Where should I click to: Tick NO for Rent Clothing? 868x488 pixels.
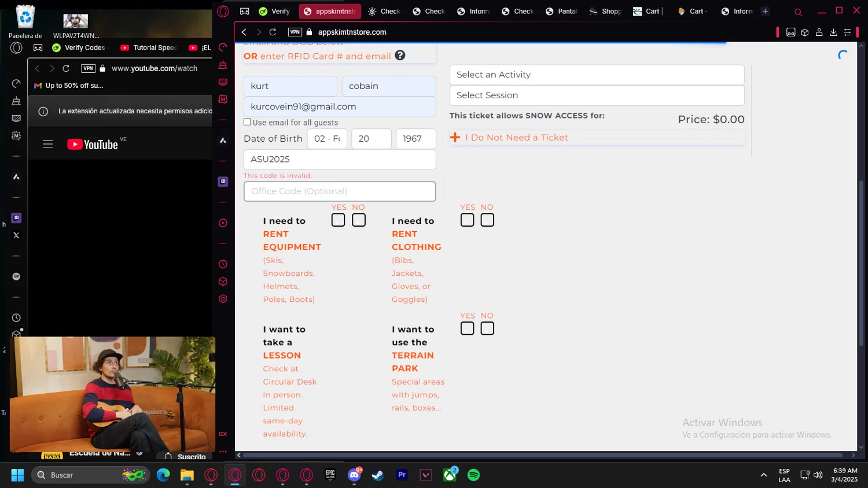point(487,220)
